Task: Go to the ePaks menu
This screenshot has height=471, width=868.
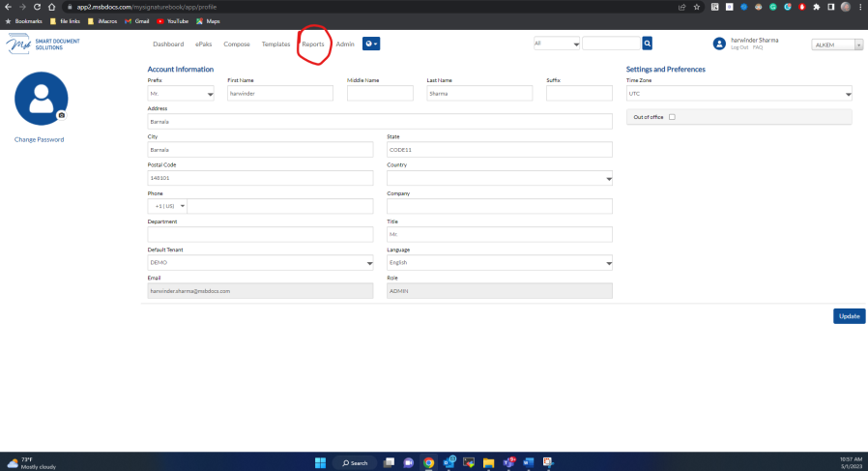Action: [203, 44]
